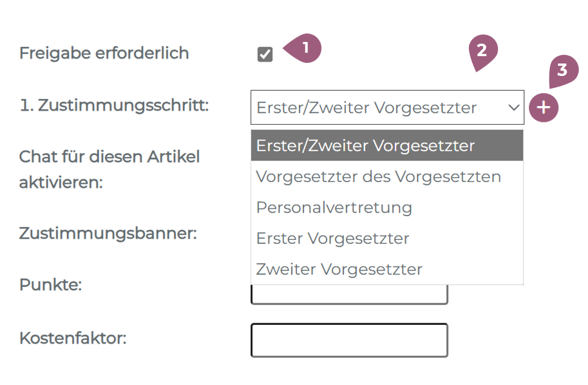The image size is (588, 385).
Task: Pick Erster Vorgesetzter in the dropdown list
Action: [x=332, y=238]
